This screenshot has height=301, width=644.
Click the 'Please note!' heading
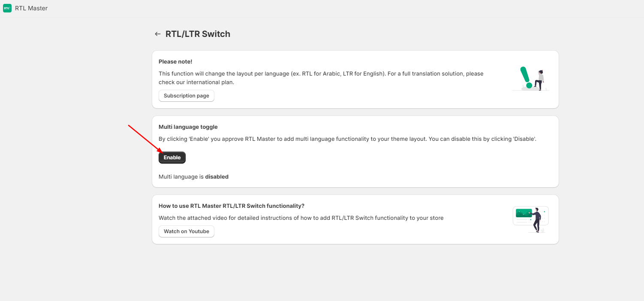click(175, 62)
